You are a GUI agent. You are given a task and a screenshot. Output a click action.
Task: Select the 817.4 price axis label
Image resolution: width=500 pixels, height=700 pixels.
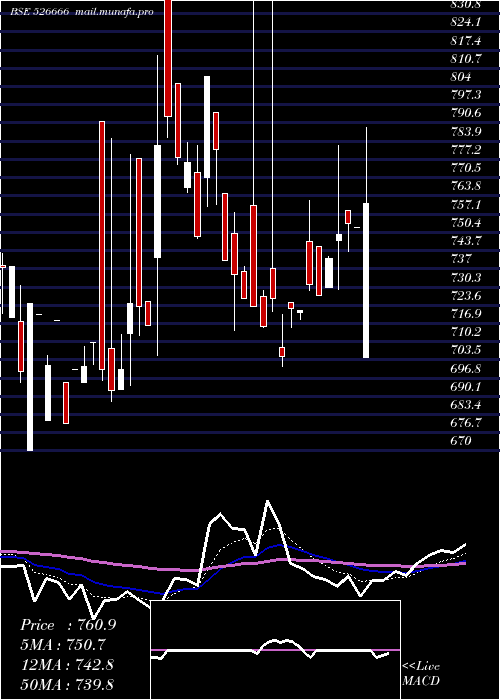tap(466, 41)
